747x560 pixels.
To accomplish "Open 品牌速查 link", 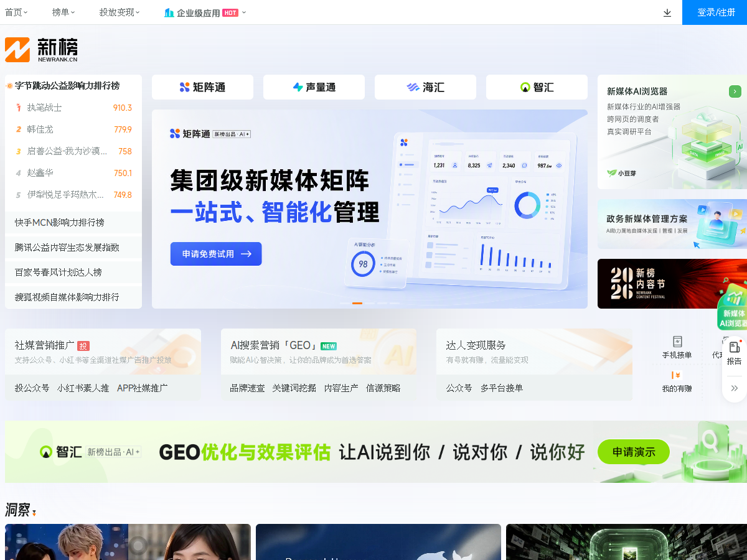I will pos(248,388).
